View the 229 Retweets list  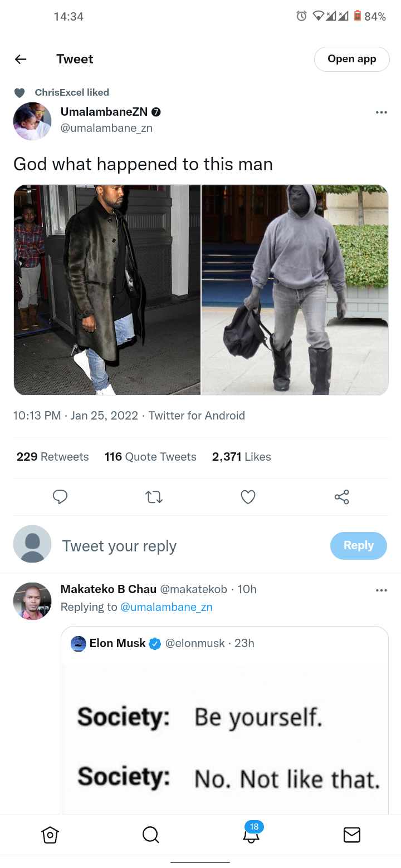(x=52, y=457)
